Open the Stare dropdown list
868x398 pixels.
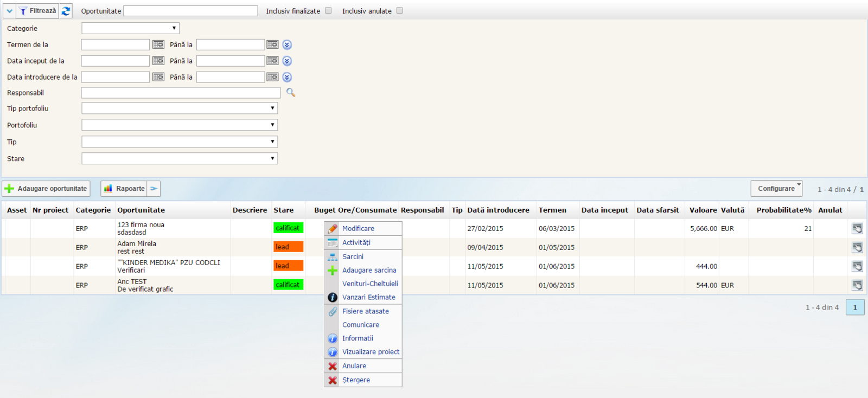tap(180, 158)
